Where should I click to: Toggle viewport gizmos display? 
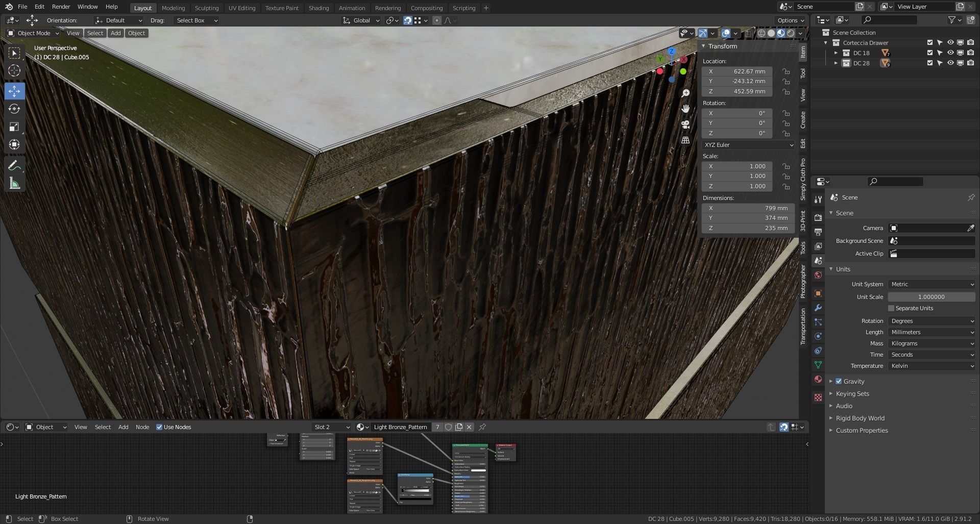tap(703, 33)
